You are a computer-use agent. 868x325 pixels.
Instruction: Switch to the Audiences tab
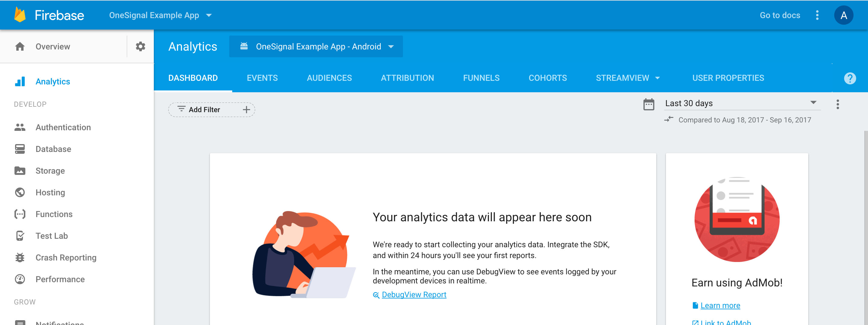click(x=329, y=78)
